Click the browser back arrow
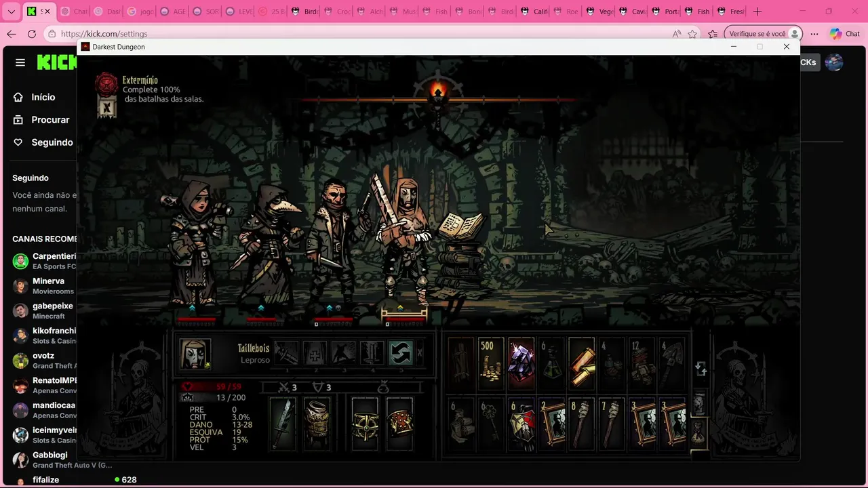Screen dimensions: 868x488 [12, 34]
